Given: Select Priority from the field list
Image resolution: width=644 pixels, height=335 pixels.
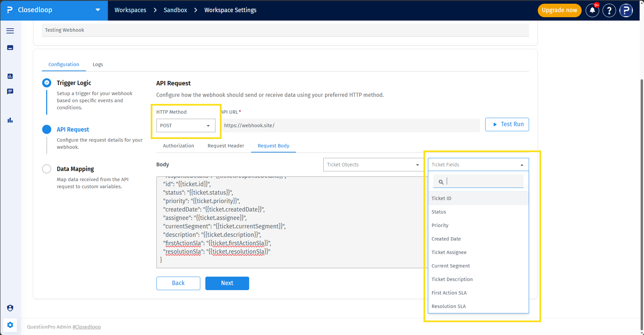Looking at the screenshot, I should 478,225.
